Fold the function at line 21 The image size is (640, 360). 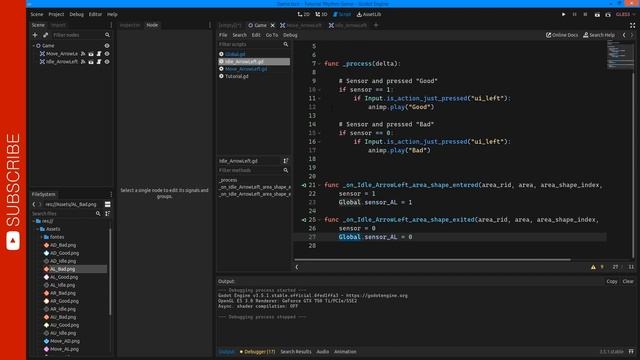pyautogui.click(x=319, y=185)
